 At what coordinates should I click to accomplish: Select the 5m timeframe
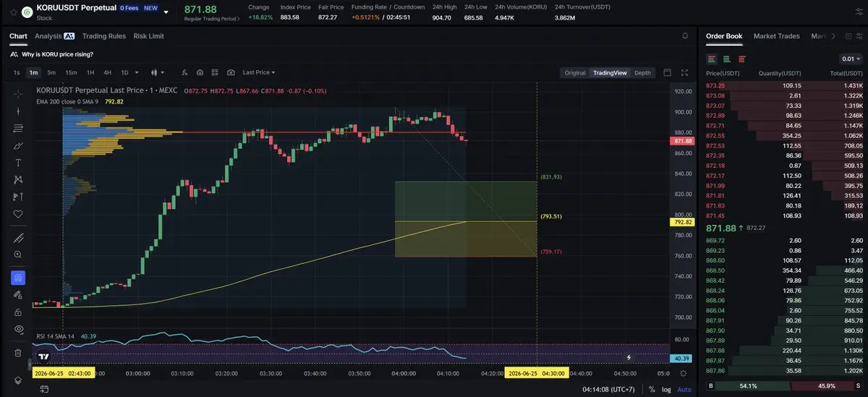pos(51,72)
